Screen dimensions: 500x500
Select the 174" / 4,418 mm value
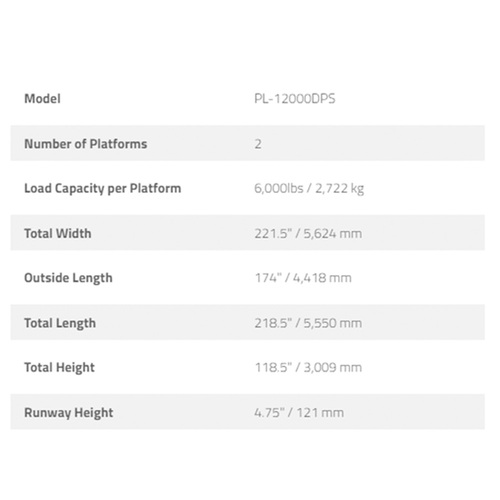[303, 278]
